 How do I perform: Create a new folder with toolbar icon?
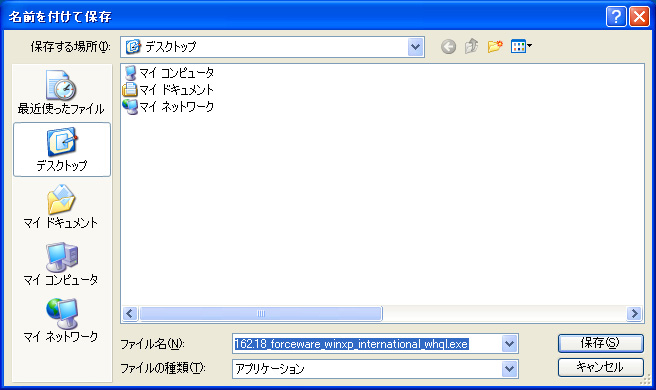[495, 46]
